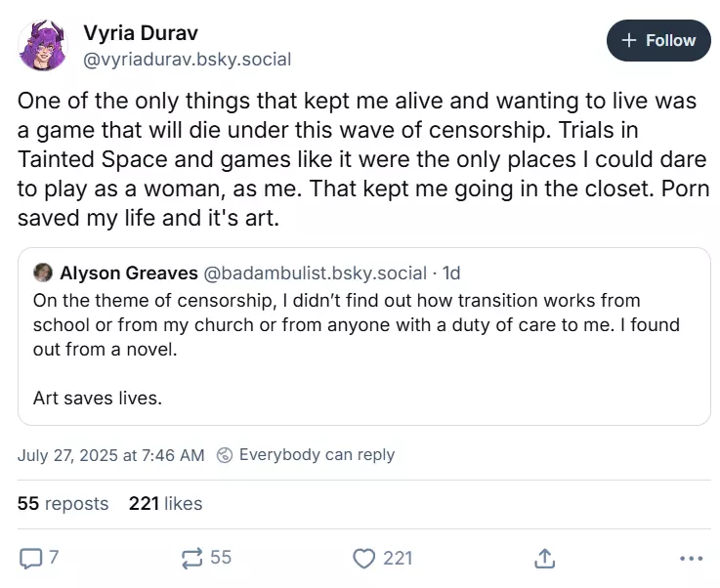This screenshot has width=720, height=588.
Task: Click the globe icon beside reply setting
Action: click(x=225, y=454)
